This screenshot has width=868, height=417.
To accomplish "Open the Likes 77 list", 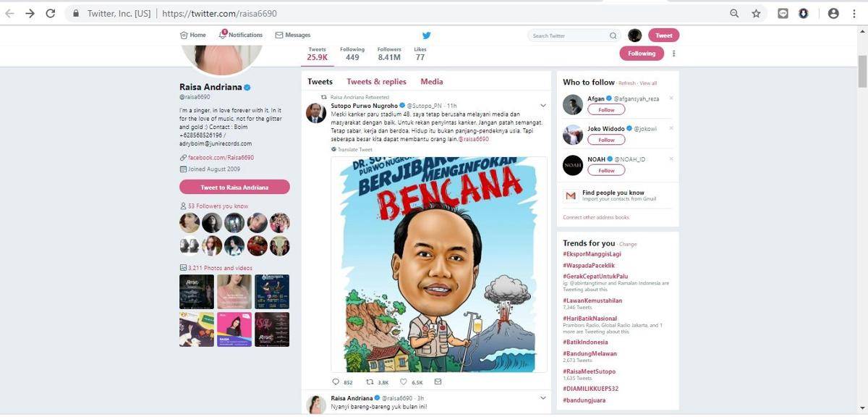I will tap(420, 54).
